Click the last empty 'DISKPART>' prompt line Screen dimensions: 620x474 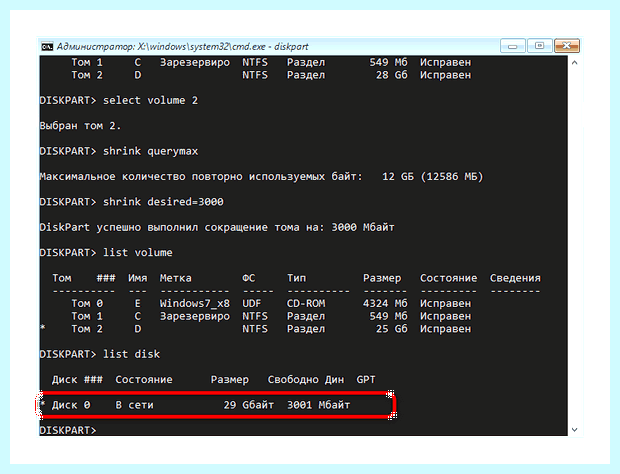(68, 430)
